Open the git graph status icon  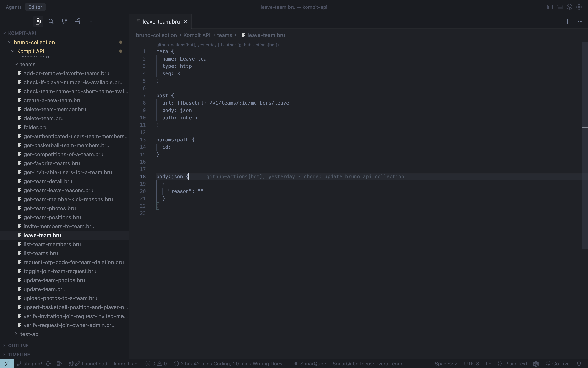pos(59,364)
